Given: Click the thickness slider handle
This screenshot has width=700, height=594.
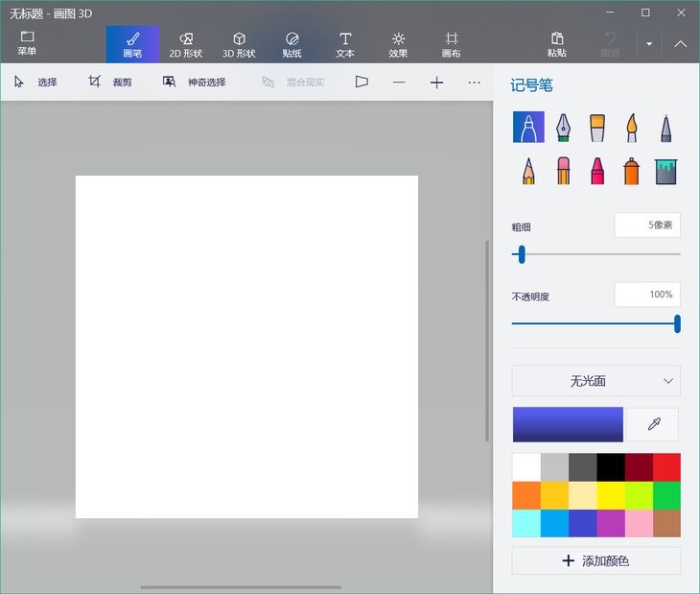Looking at the screenshot, I should pos(522,254).
